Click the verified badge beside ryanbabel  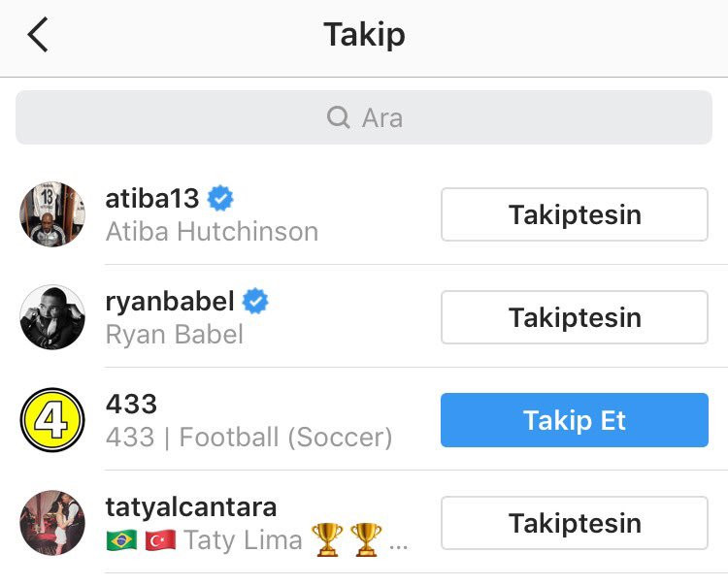pos(255,302)
